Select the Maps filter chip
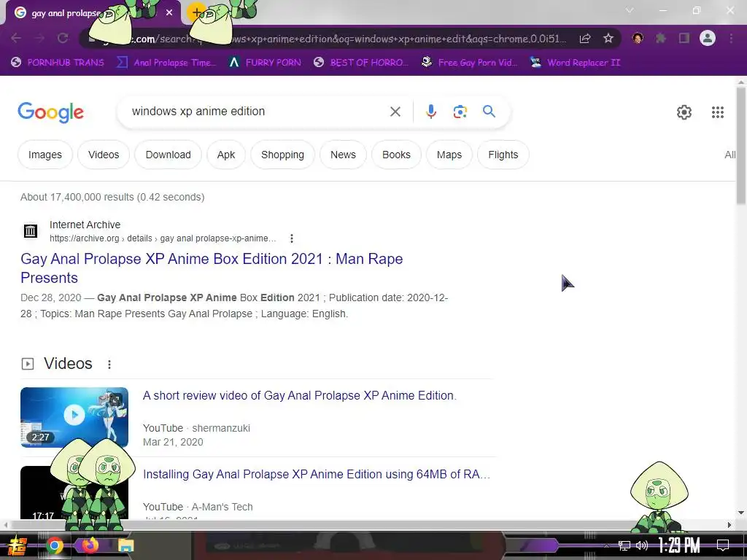Image resolution: width=747 pixels, height=560 pixels. tap(449, 155)
